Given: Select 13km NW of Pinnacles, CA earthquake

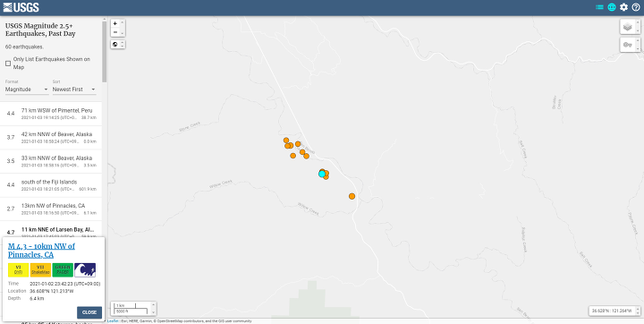Looking at the screenshot, I should [51, 209].
